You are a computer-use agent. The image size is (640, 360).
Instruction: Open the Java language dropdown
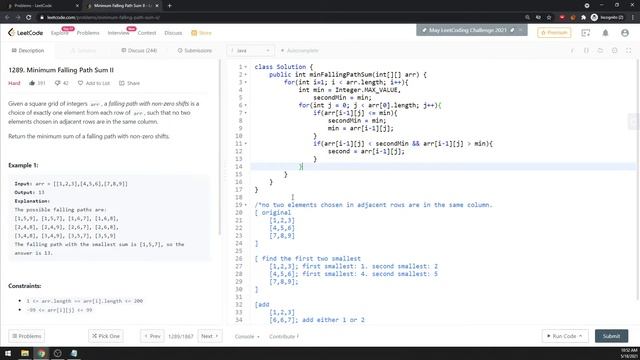pyautogui.click(x=250, y=50)
